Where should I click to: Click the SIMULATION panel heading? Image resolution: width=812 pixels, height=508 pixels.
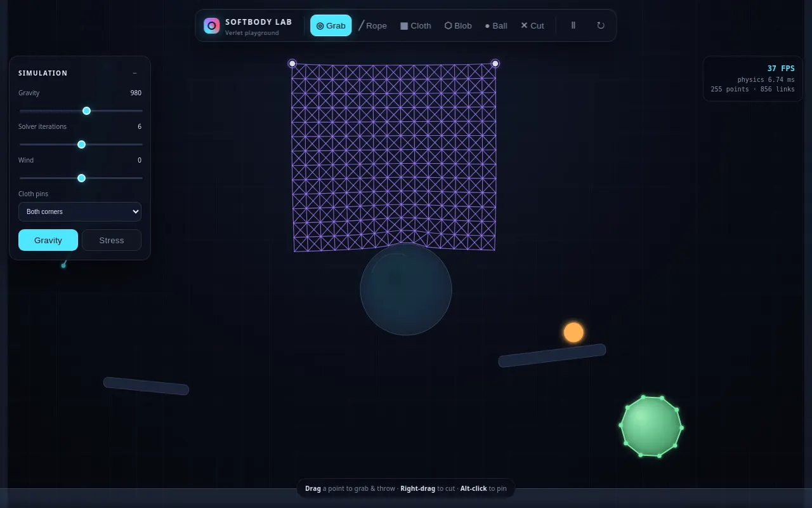[43, 73]
